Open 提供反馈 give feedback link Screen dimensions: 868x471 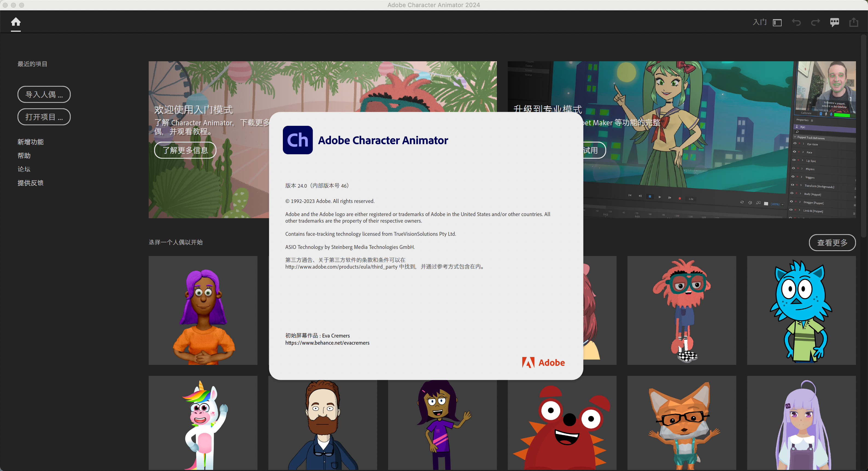[31, 183]
